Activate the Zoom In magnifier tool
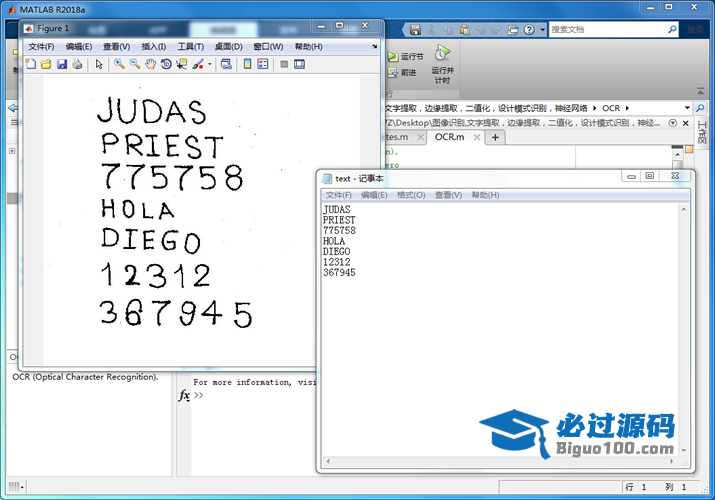The height and width of the screenshot is (500, 715). click(119, 64)
